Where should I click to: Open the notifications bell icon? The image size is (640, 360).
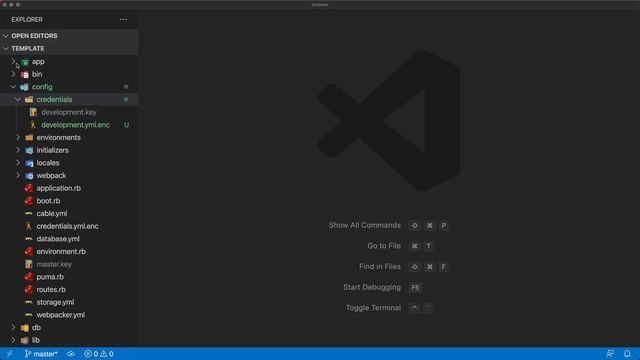click(627, 354)
